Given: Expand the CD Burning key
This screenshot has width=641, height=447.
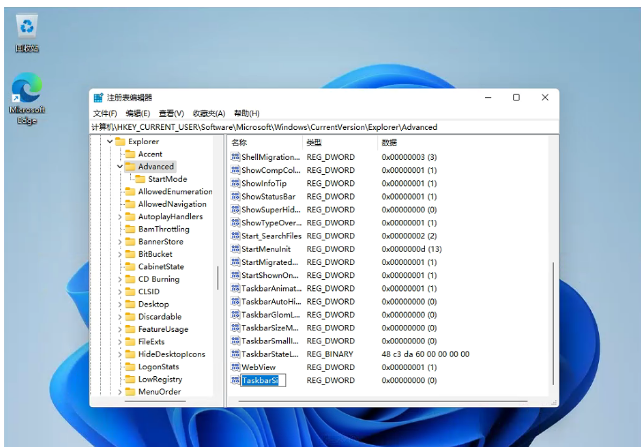Looking at the screenshot, I should click(119, 279).
